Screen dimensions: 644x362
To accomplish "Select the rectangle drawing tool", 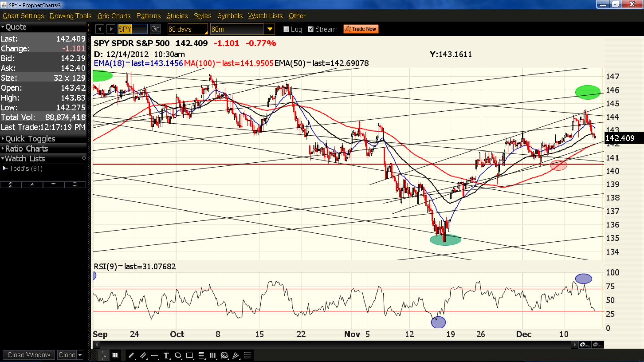I will [x=190, y=355].
